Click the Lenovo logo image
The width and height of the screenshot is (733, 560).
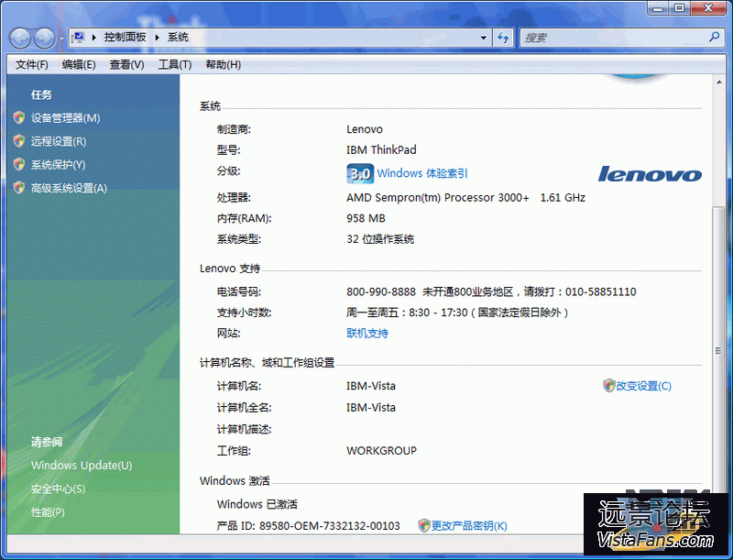(x=650, y=174)
